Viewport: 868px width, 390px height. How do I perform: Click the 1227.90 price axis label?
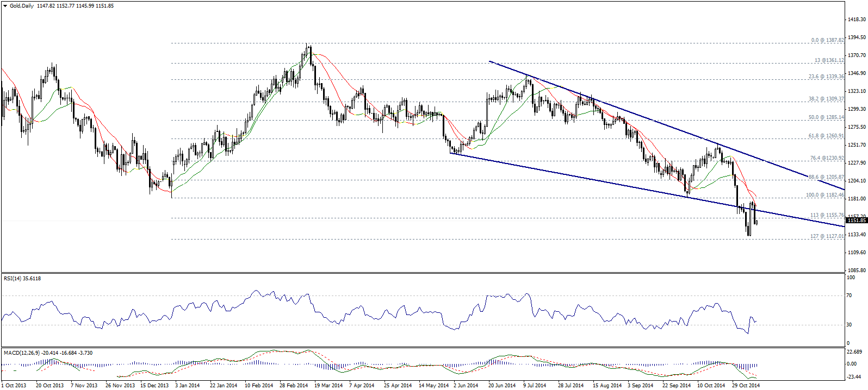[x=857, y=163]
